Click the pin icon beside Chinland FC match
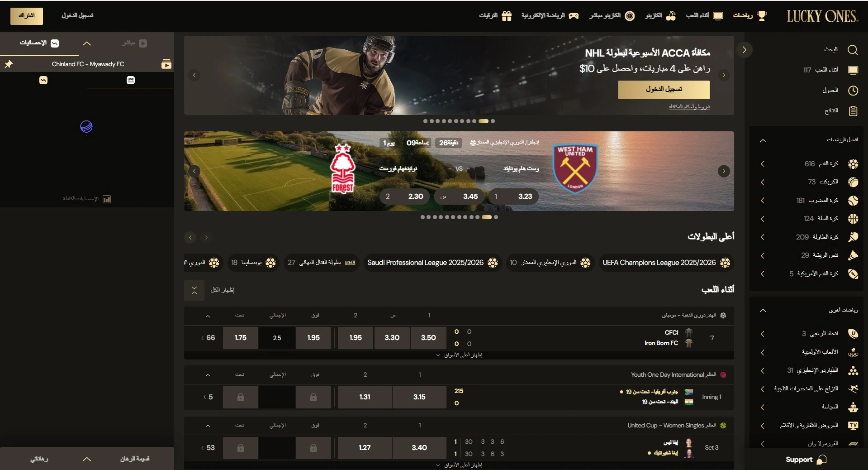Image resolution: width=868 pixels, height=470 pixels. [9, 64]
